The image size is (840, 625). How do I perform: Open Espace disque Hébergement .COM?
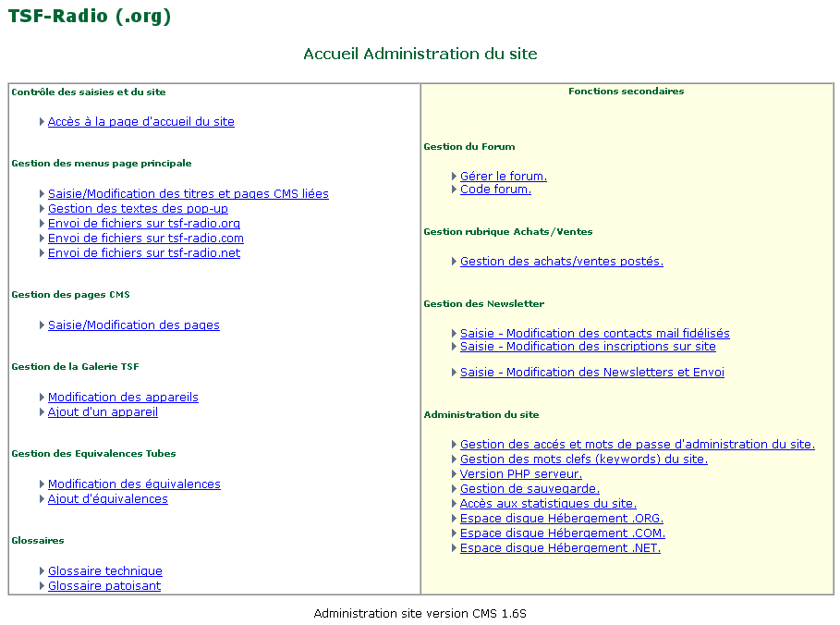click(563, 533)
